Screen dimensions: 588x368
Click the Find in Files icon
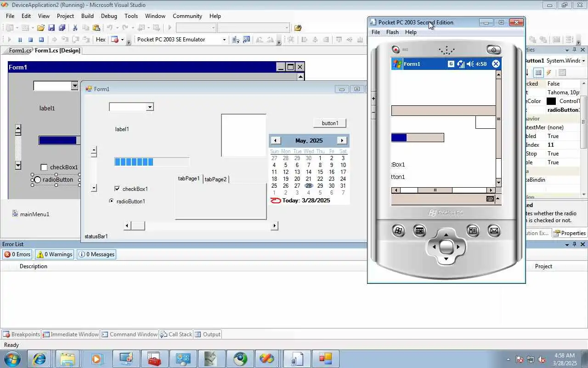[x=298, y=28]
